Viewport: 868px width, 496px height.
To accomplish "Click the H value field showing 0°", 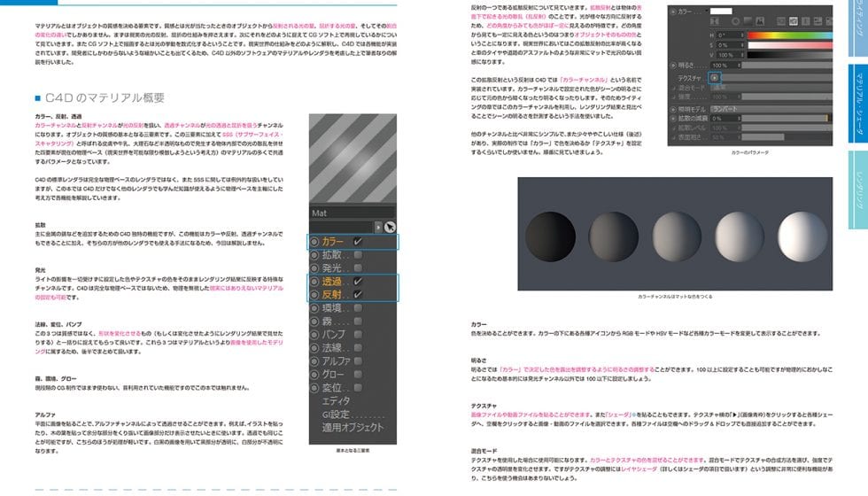I will 730,35.
